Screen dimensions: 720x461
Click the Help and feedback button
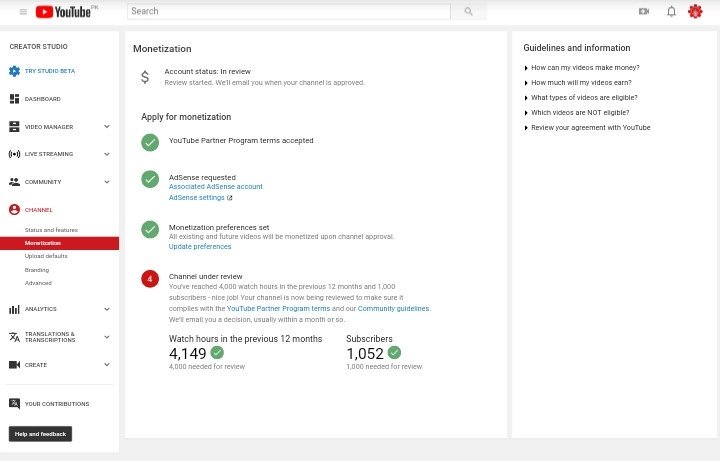(x=40, y=434)
